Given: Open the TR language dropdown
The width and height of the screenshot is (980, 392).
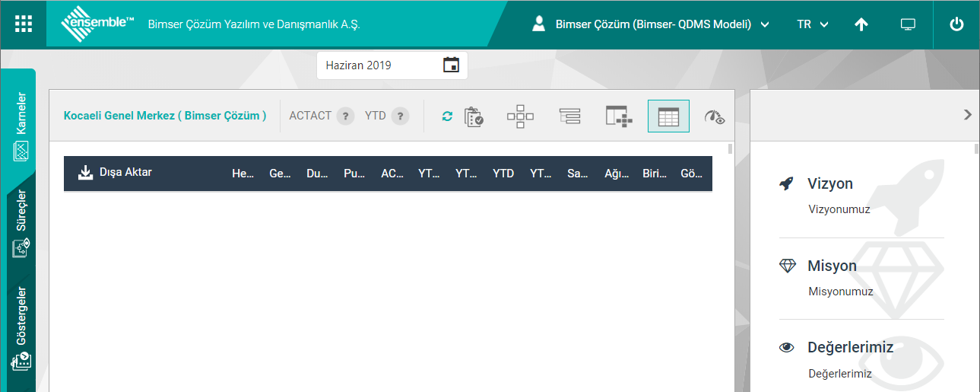Looking at the screenshot, I should tap(813, 24).
